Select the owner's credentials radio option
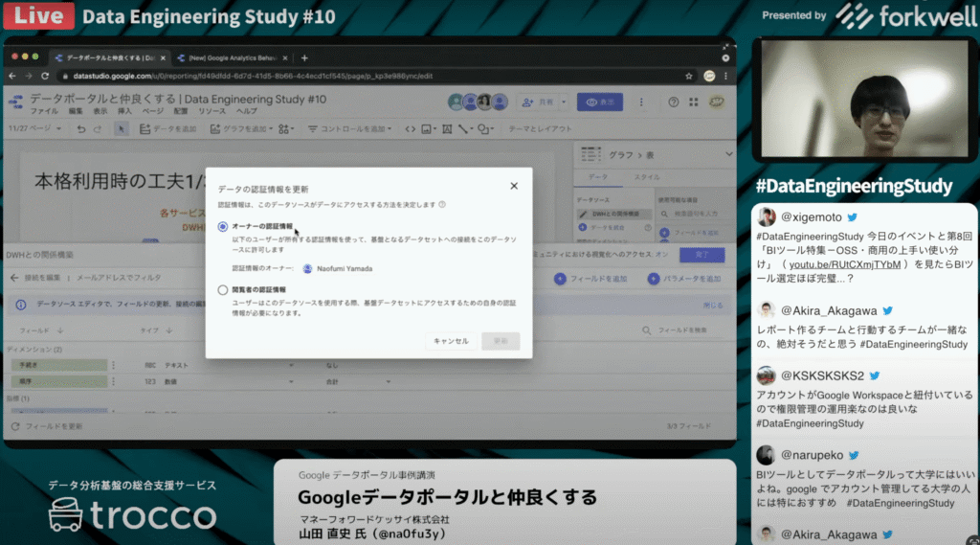Image resolution: width=980 pixels, height=545 pixels. click(223, 226)
